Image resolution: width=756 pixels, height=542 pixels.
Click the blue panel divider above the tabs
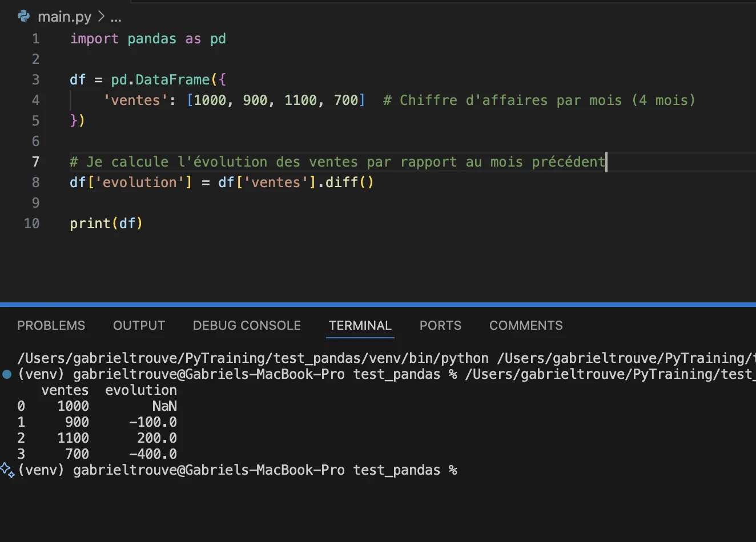tap(378, 305)
